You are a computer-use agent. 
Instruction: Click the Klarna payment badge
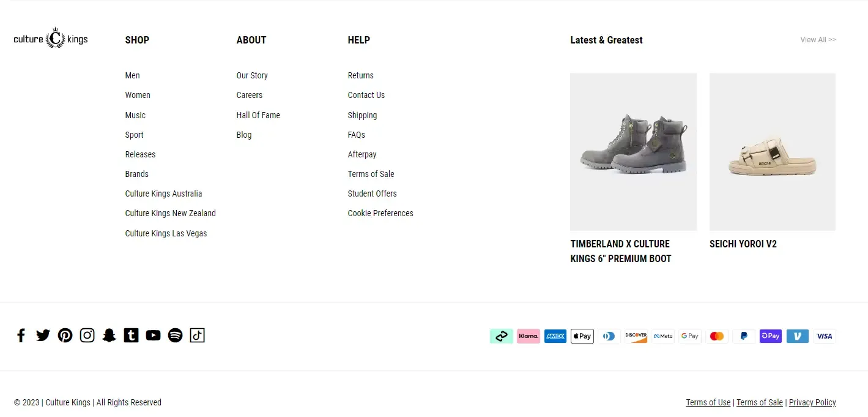[528, 336]
